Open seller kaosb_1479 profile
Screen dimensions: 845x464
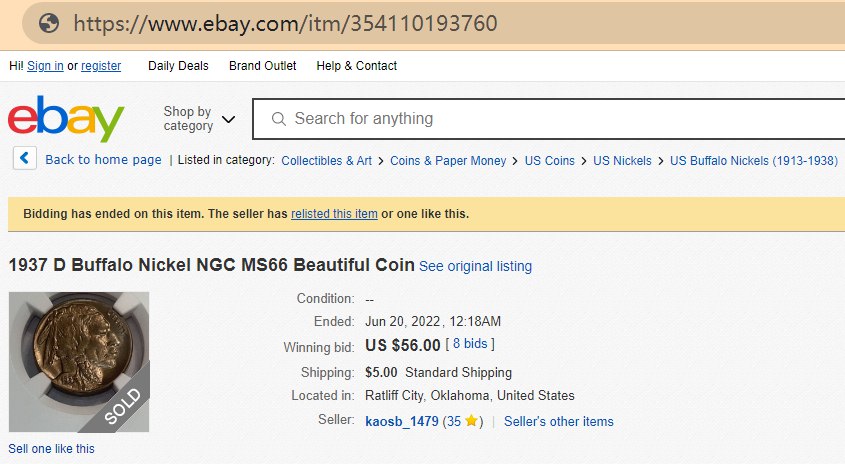pos(402,421)
